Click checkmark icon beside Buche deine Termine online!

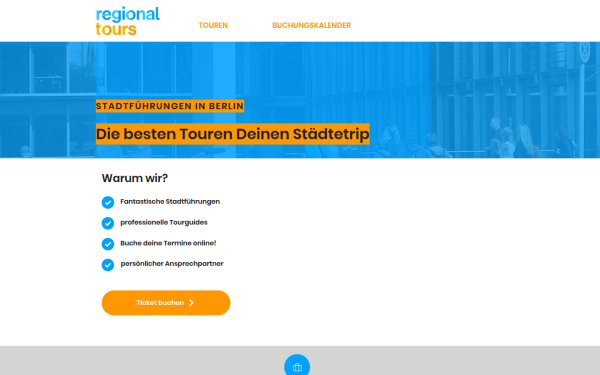click(108, 244)
